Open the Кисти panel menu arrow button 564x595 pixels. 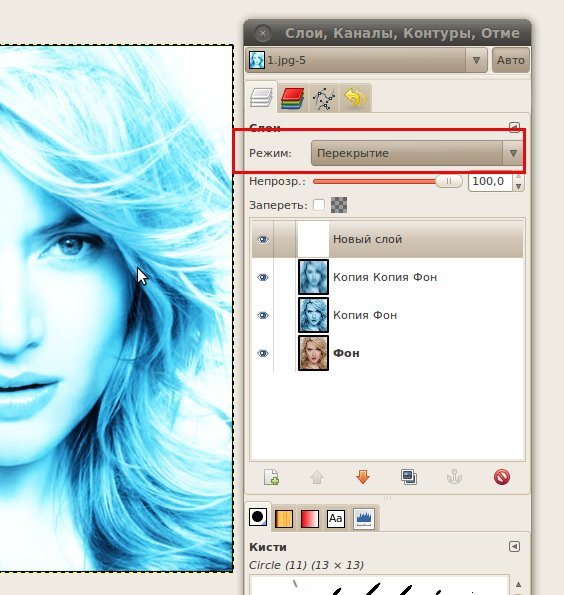point(514,546)
